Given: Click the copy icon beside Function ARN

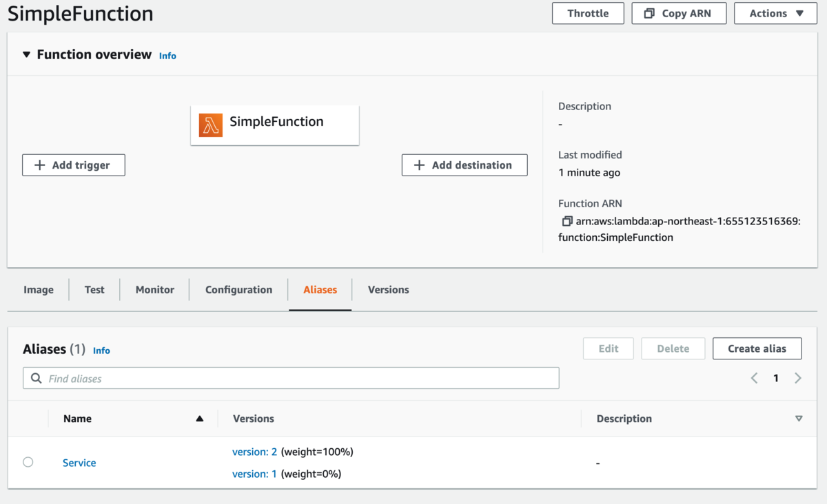Looking at the screenshot, I should tap(567, 221).
